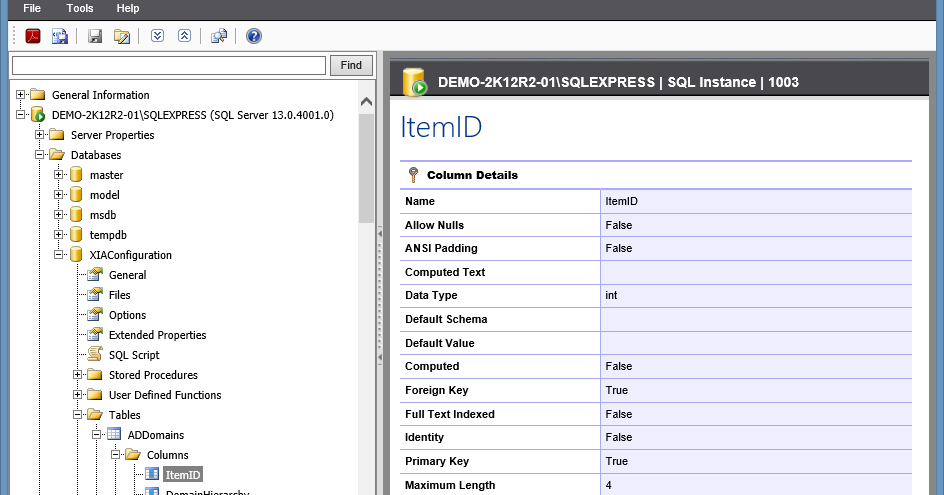Click the Name value ItemID cell
Screen dimensions: 944x495
coord(756,201)
